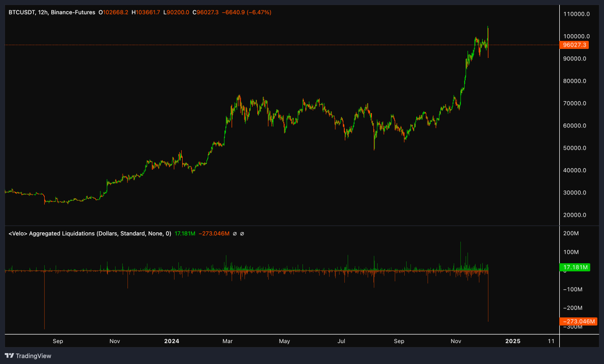The width and height of the screenshot is (604, 364).
Task: Click the green 17.181M liquidation value tag
Action: coord(575,267)
